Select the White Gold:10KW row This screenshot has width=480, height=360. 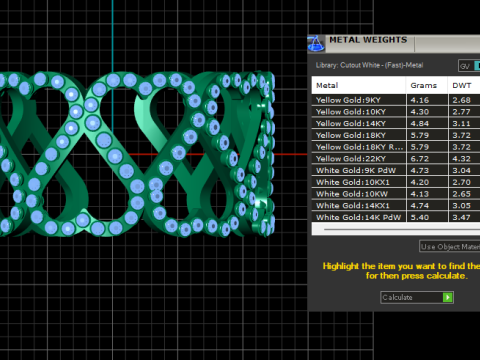pyautogui.click(x=396, y=194)
